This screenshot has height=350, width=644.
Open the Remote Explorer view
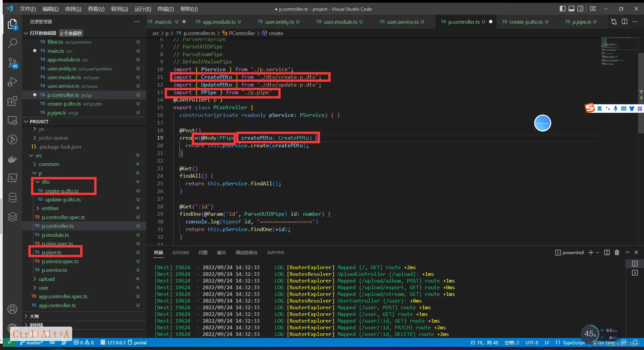click(x=12, y=120)
